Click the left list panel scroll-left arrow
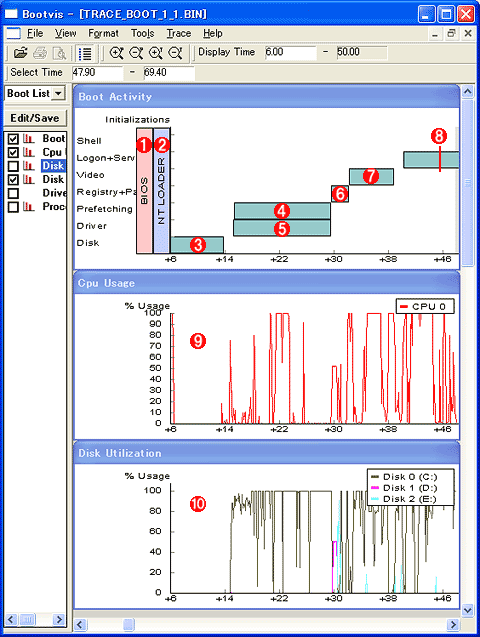Viewport: 480px width, 637px height. click(11, 620)
